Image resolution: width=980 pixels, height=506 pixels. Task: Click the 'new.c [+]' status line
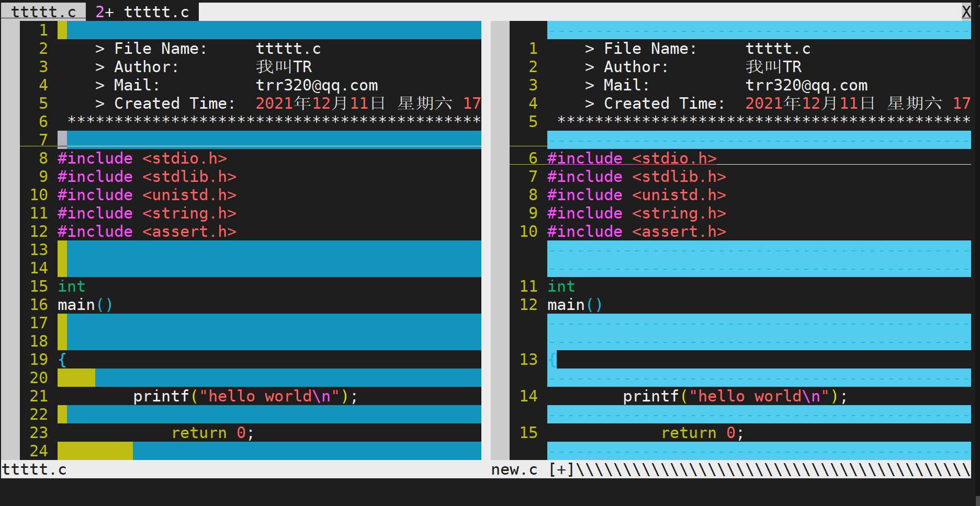(730, 469)
